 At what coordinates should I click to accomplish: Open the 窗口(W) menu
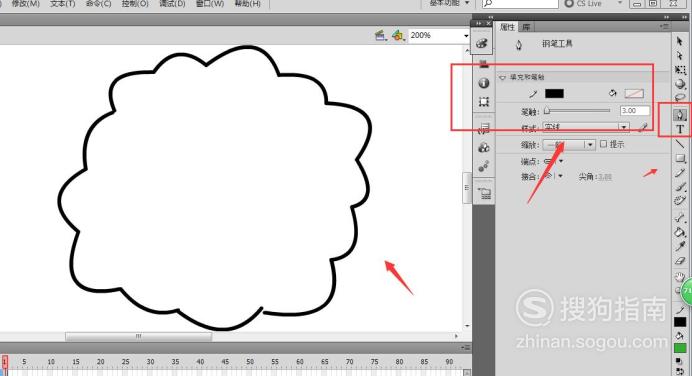click(210, 4)
